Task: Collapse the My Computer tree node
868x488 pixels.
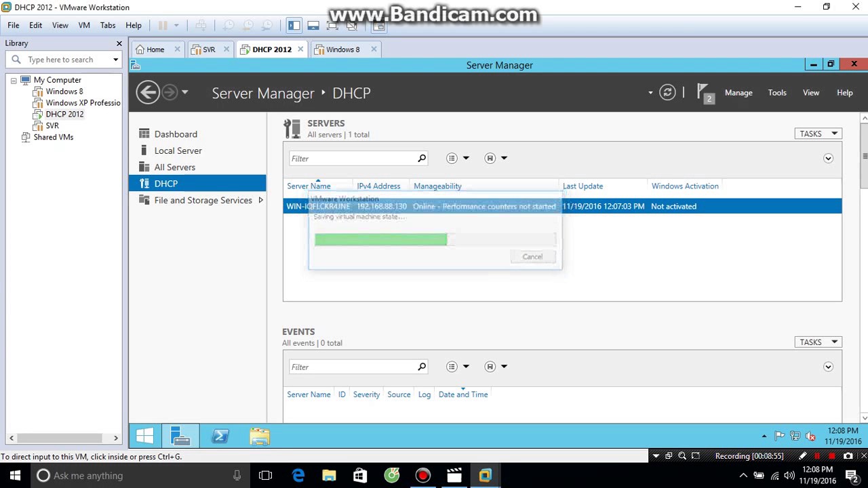Action: click(x=13, y=80)
